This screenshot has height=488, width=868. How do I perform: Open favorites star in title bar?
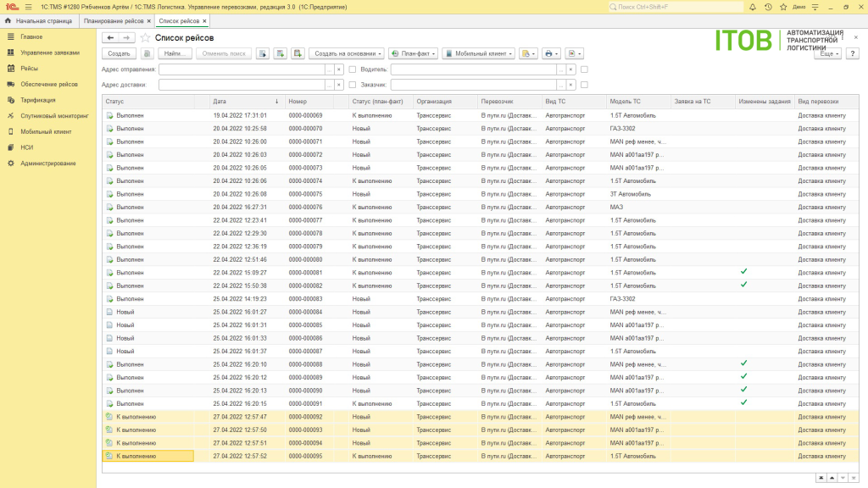[x=783, y=7]
